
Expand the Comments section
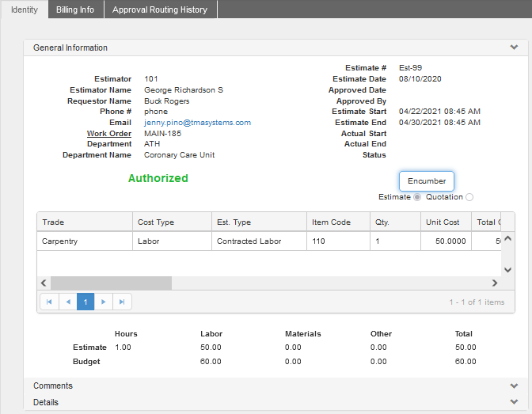pyautogui.click(x=514, y=386)
